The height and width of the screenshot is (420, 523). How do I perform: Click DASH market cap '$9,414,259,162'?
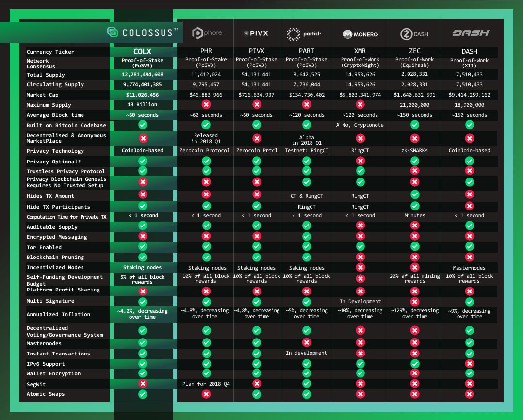click(469, 95)
